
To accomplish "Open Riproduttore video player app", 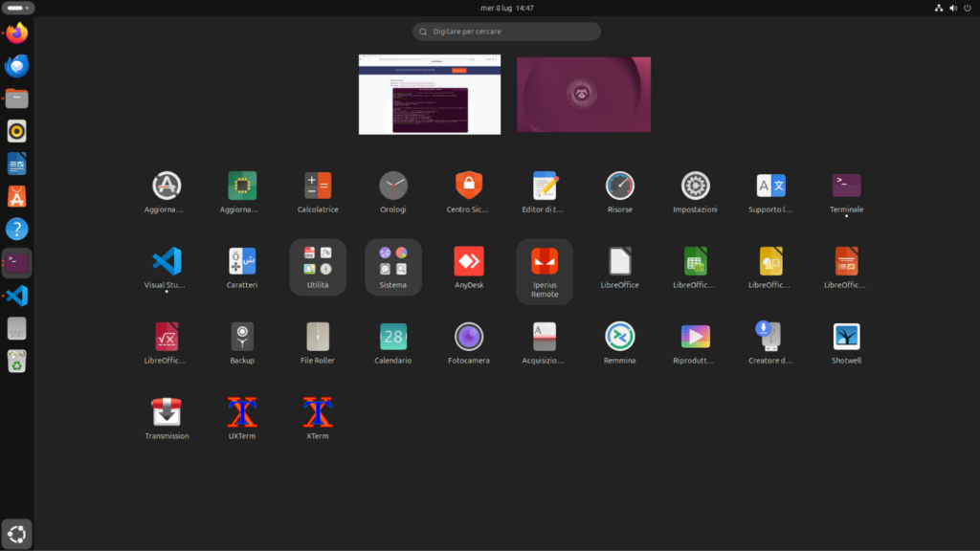I will [695, 337].
